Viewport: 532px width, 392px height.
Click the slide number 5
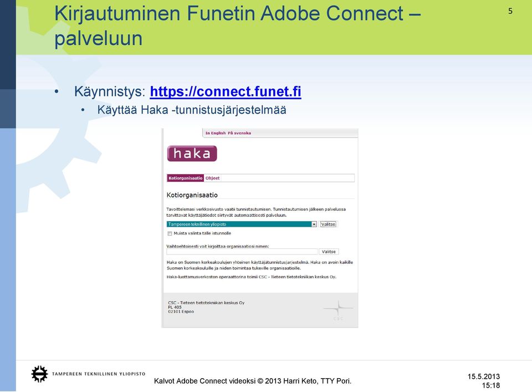pyautogui.click(x=510, y=11)
